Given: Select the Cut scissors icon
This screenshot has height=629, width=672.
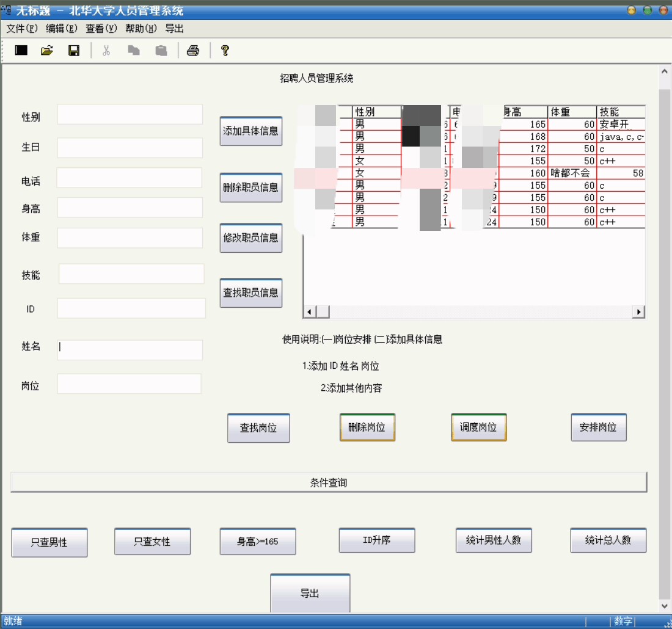Looking at the screenshot, I should pyautogui.click(x=105, y=51).
